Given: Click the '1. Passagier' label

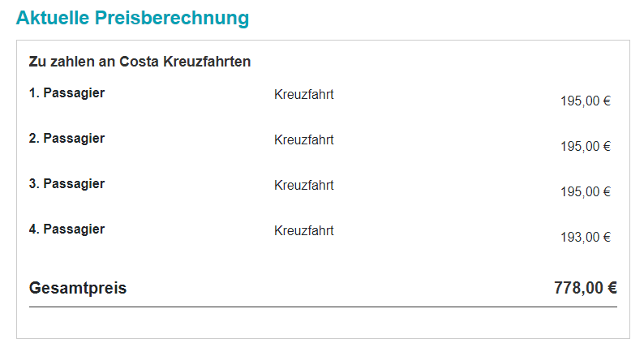Looking at the screenshot, I should tap(67, 93).
